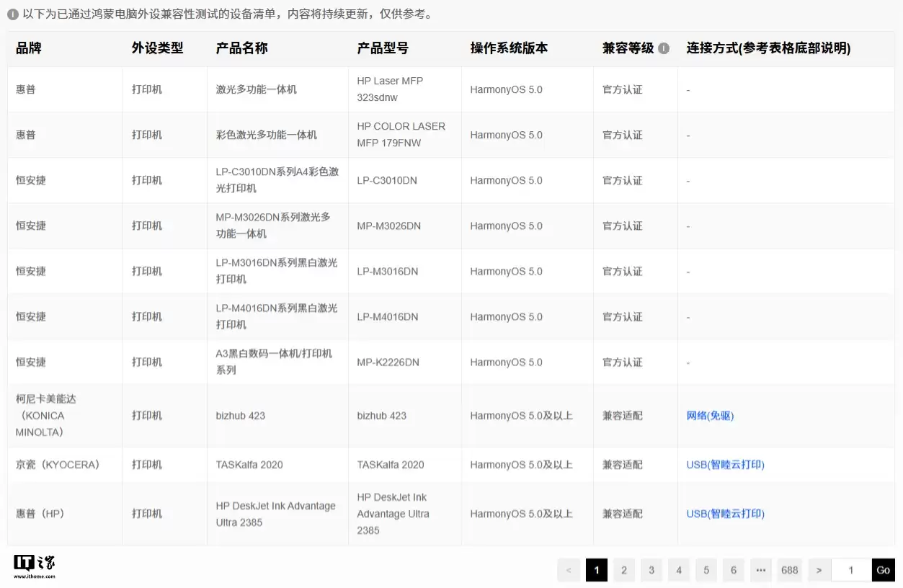The width and height of the screenshot is (903, 588).
Task: Go to page 2
Action: [623, 569]
